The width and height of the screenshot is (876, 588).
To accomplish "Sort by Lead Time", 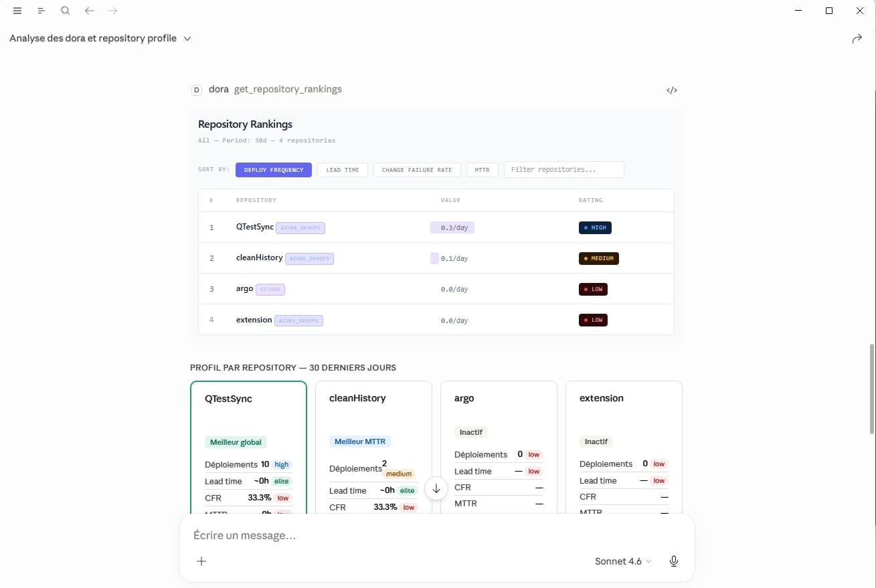I will pos(343,170).
